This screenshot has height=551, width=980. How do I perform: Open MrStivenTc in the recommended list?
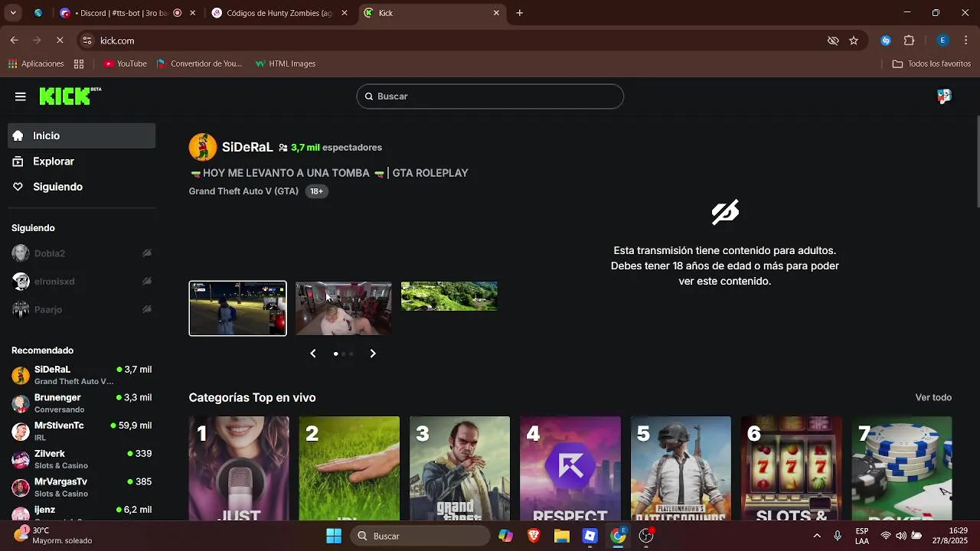82,432
